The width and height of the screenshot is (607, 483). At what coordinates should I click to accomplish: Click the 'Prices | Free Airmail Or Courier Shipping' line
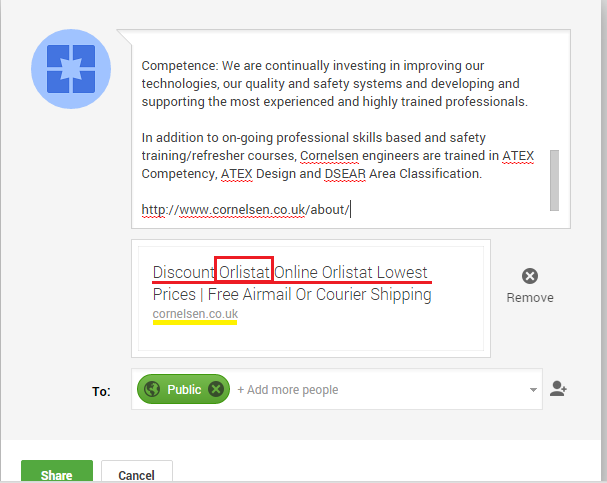click(x=292, y=295)
